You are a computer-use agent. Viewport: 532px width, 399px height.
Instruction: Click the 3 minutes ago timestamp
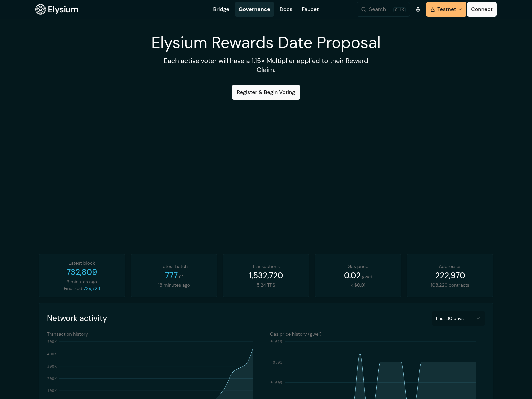tap(82, 282)
